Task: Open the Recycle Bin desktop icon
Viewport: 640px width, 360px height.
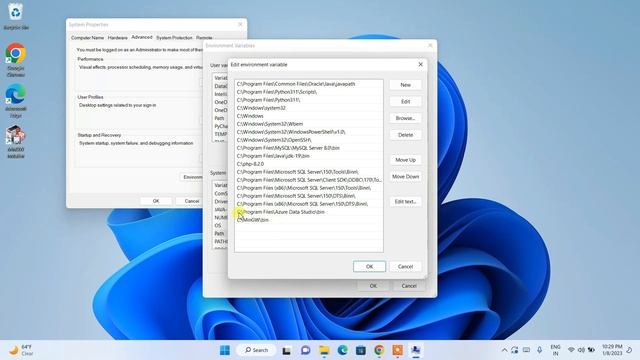Action: tap(16, 16)
